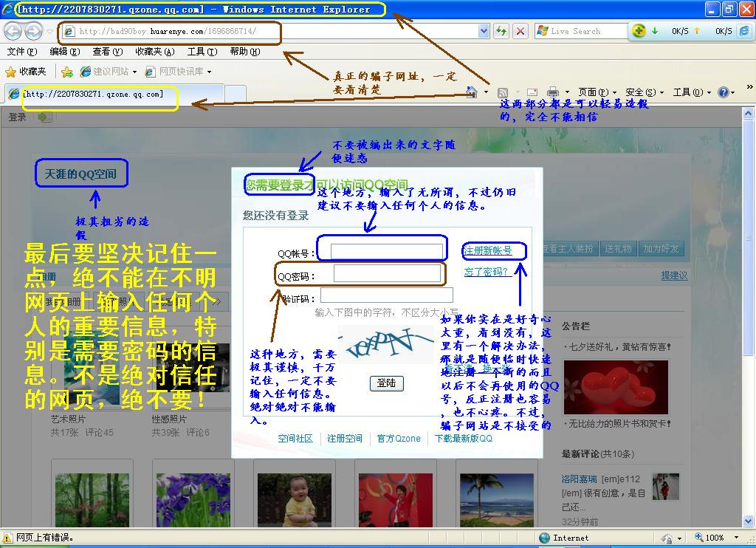Open the 官方Qzone link
Image resolution: width=756 pixels, height=548 pixels.
point(399,439)
